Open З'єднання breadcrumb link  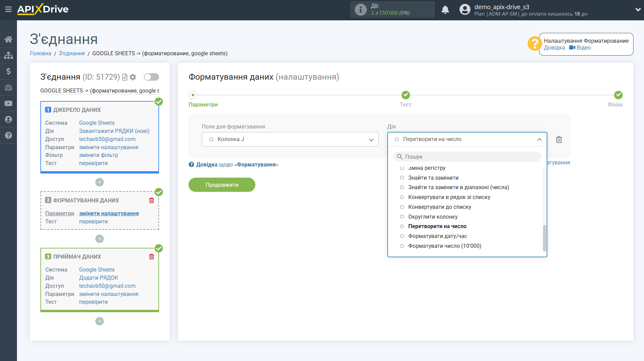pos(72,54)
